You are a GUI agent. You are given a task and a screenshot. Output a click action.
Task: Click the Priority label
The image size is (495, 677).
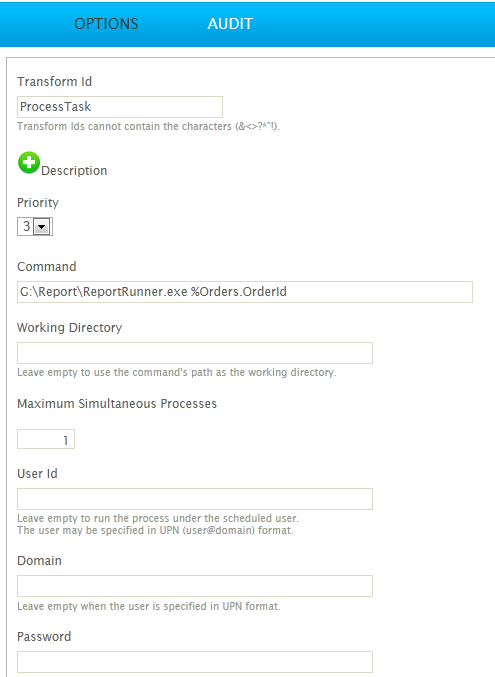pyautogui.click(x=38, y=203)
